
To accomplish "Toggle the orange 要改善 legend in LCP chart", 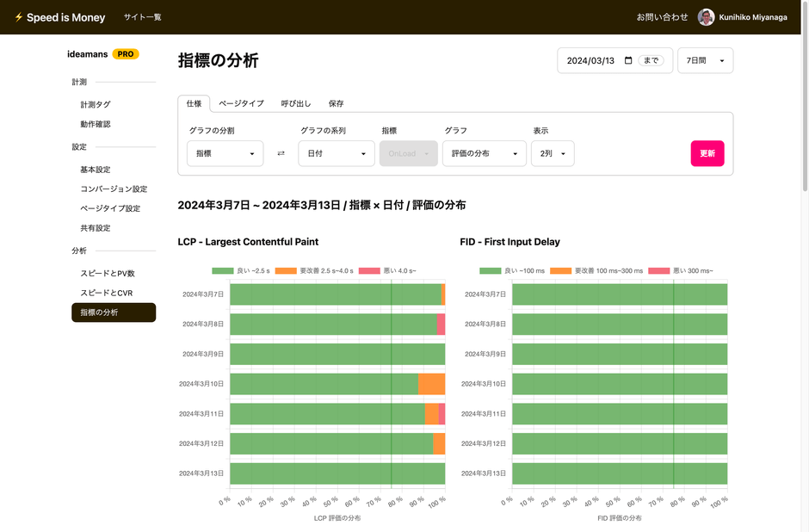I will (x=314, y=270).
